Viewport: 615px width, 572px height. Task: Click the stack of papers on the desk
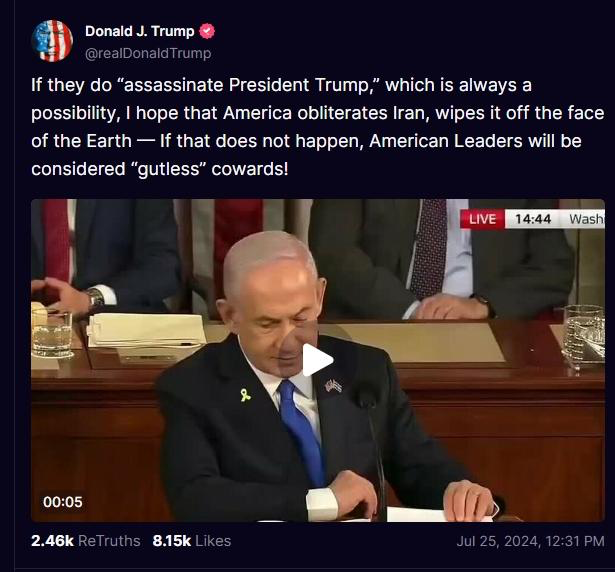pyautogui.click(x=146, y=331)
